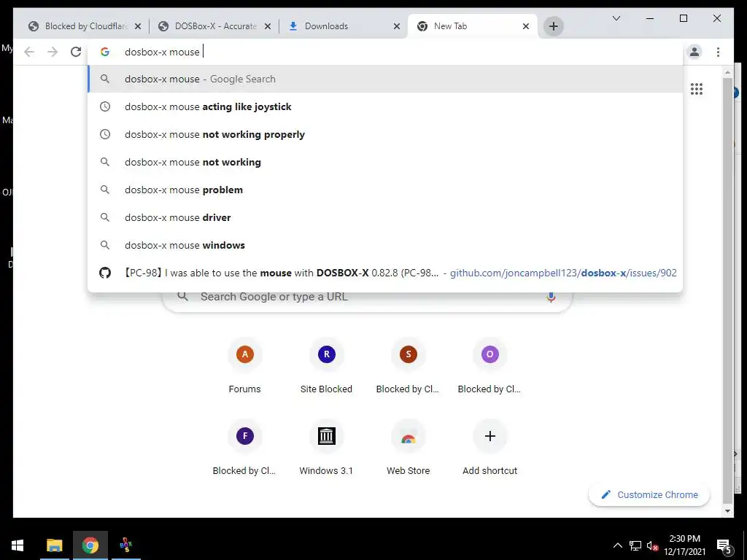
Task: Choose 'dosbox-x mouse problem' suggestion
Action: [x=385, y=190]
